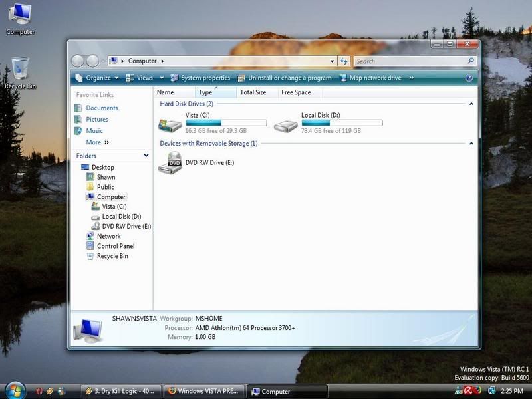Click the Vista (C:) free space bar
Image resolution: width=532 pixels, height=399 pixels.
point(226,123)
